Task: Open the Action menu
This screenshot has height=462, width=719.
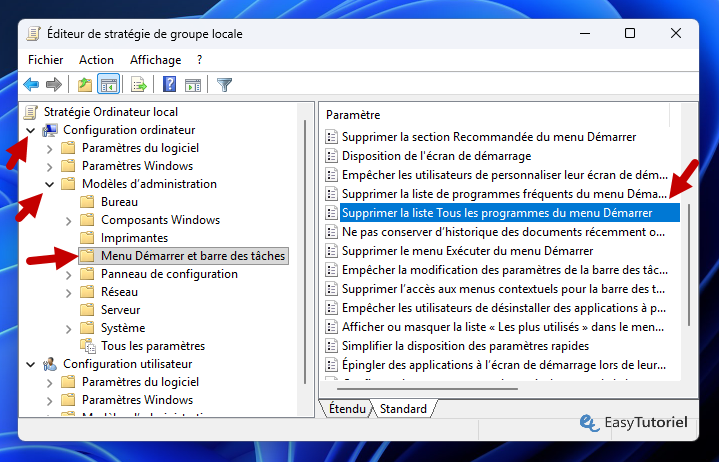Action: (96, 60)
